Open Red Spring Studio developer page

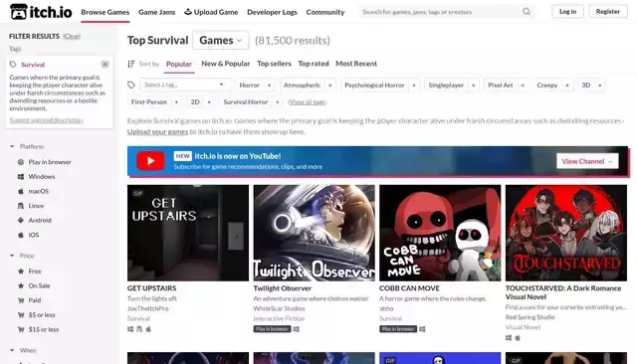[531, 317]
